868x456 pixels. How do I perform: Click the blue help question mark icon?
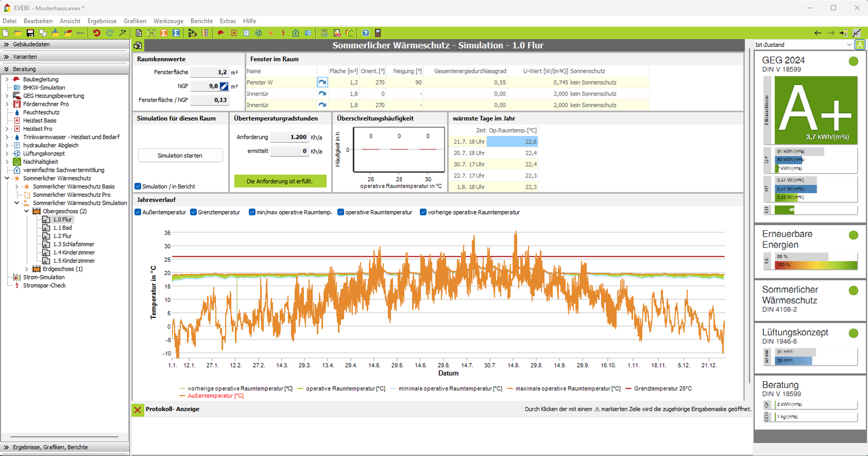click(x=365, y=33)
